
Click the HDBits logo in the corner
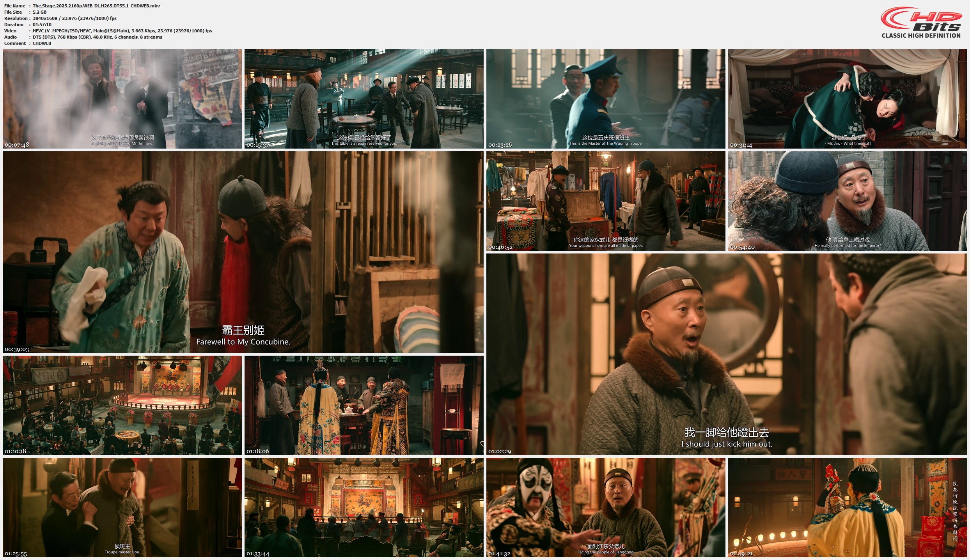pos(921,23)
